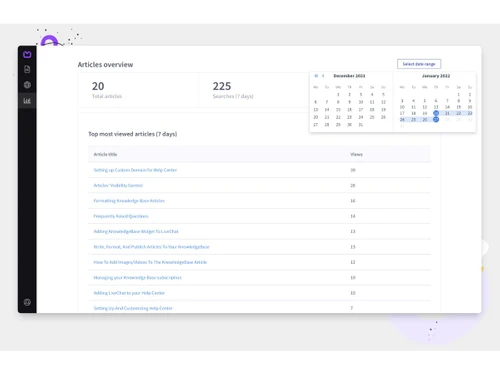Go to previous month with single arrow

[323, 76]
